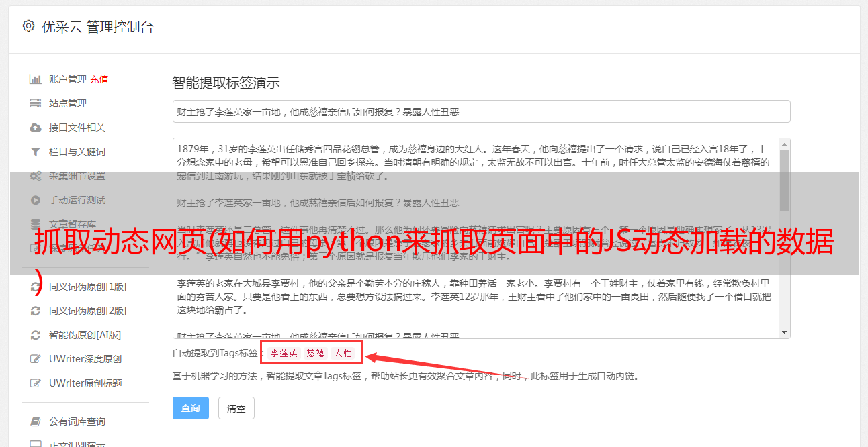Click the edit icon beside UWriter深度原创

[36, 359]
